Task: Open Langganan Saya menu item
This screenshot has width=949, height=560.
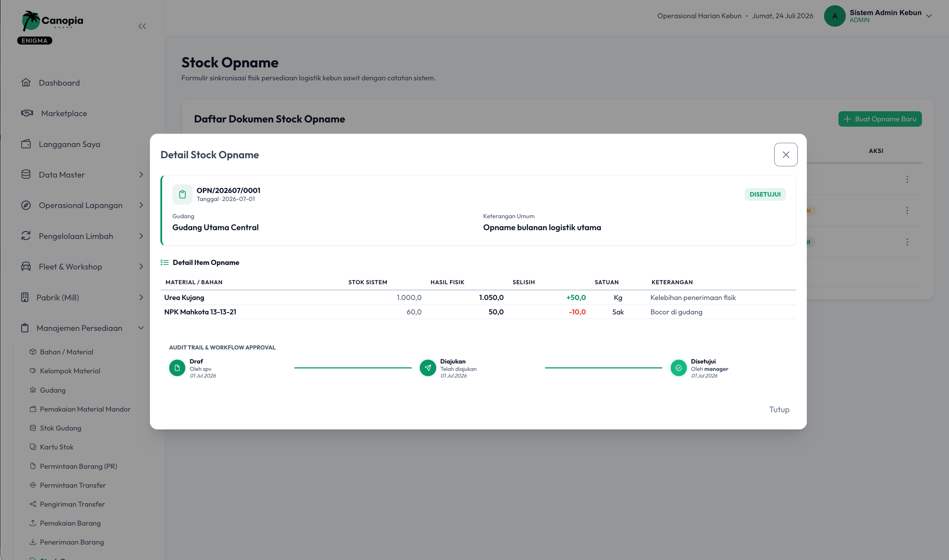Action: 69,144
